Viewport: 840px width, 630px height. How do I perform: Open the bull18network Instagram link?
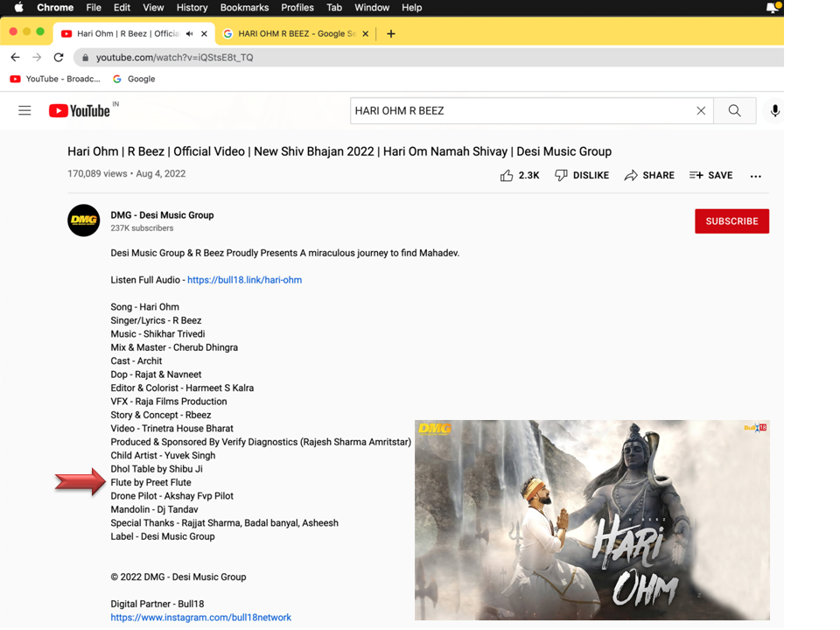[x=200, y=618]
